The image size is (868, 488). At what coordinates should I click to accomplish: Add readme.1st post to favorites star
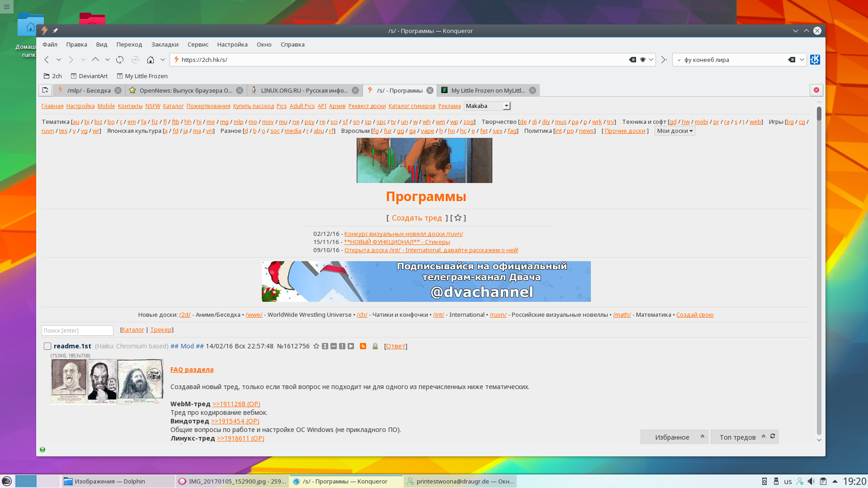tap(316, 346)
